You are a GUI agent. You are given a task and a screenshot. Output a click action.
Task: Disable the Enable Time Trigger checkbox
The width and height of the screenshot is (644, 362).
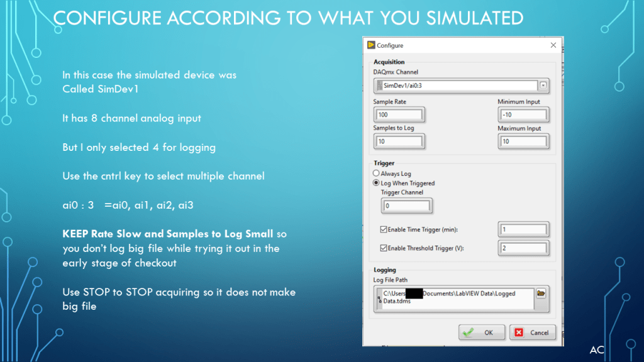coord(384,230)
